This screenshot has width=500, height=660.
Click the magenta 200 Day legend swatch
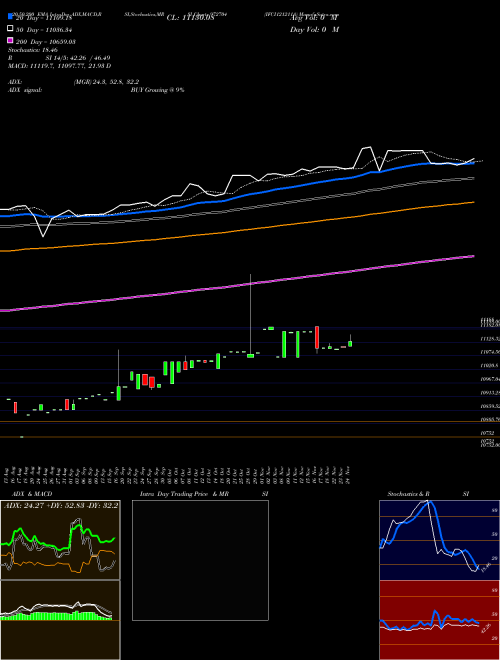11,40
